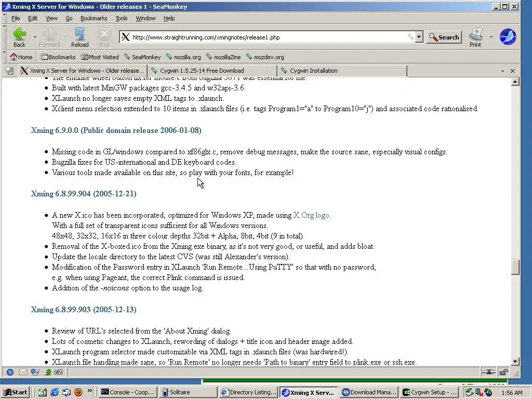Click the colorful shield tray icon
This screenshot has width=532, height=399.
(x=488, y=392)
